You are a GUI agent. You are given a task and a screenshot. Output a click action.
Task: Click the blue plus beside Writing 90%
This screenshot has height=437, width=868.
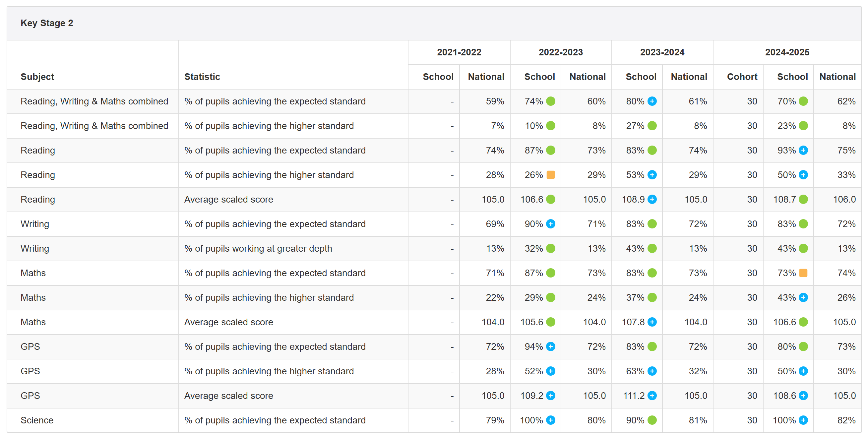pos(550,224)
